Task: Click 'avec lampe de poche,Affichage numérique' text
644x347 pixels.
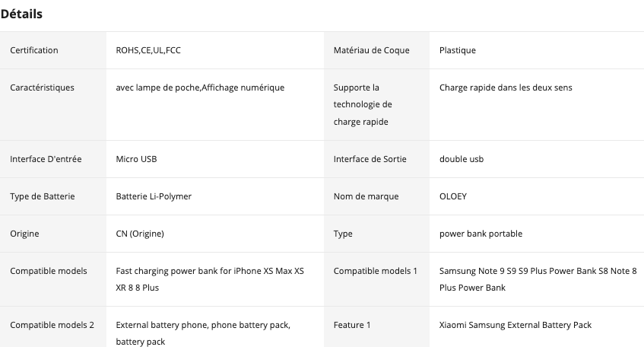Action: point(200,88)
